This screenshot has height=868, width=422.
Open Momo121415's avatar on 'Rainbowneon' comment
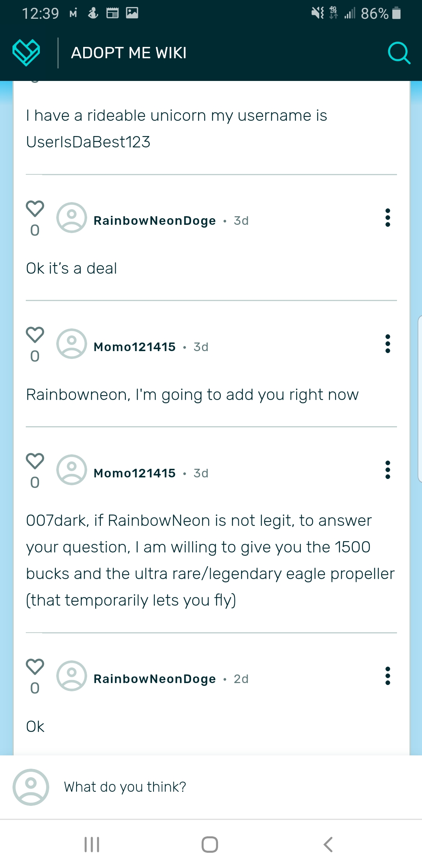72,344
